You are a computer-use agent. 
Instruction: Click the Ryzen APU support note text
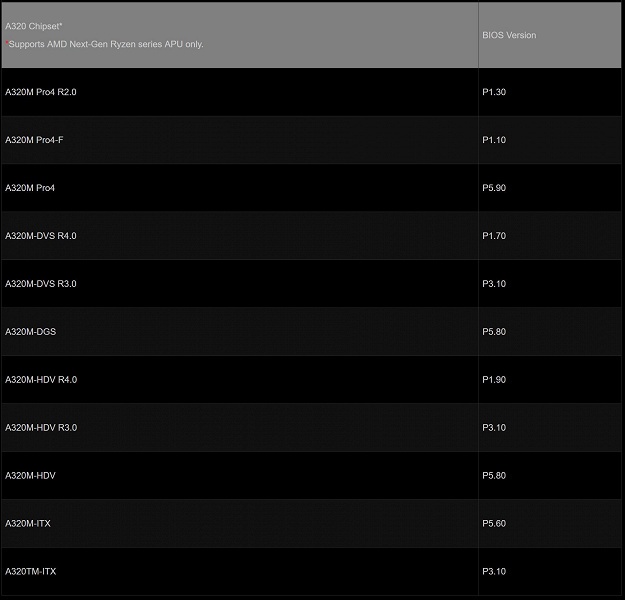point(105,45)
